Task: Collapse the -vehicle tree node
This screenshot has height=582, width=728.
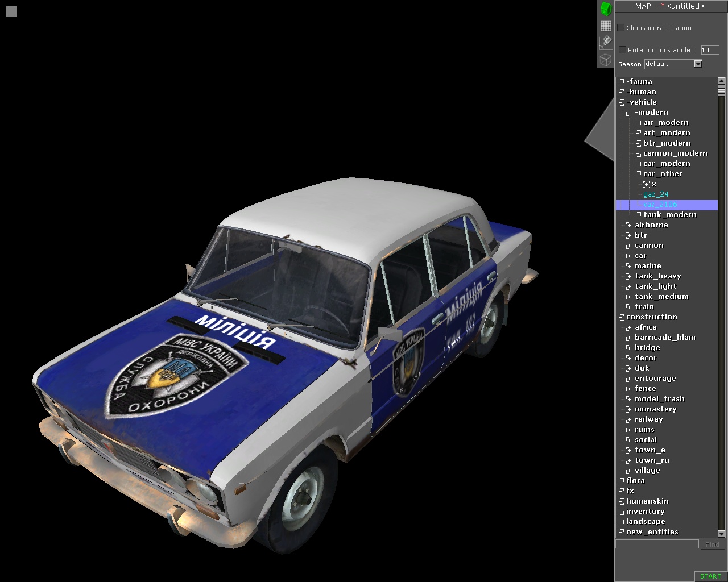Action: (621, 102)
